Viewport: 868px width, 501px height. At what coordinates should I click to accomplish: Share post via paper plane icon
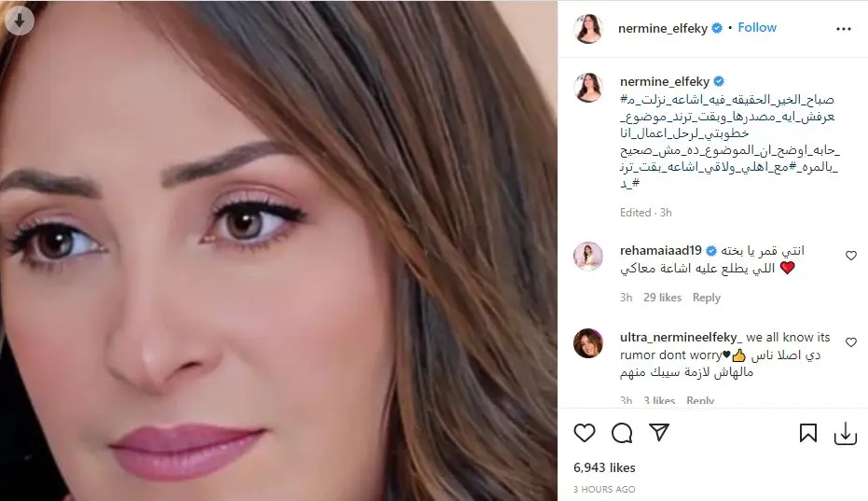tap(659, 432)
